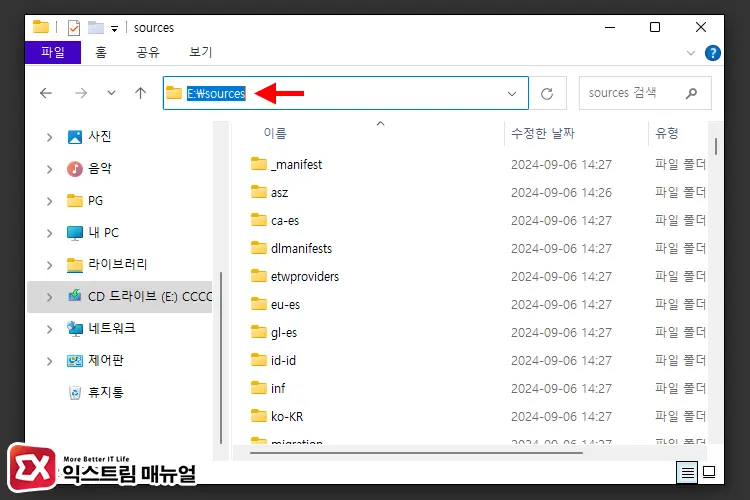Refresh the sources folder

[547, 93]
